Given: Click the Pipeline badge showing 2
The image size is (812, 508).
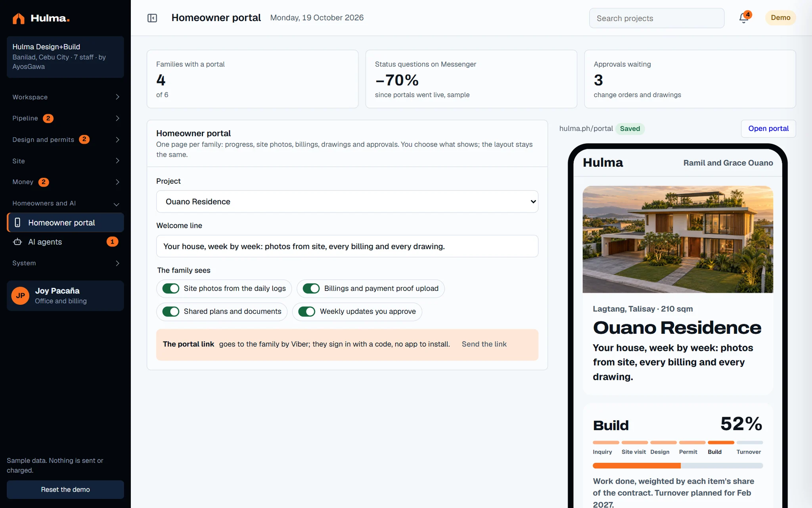Looking at the screenshot, I should point(48,118).
